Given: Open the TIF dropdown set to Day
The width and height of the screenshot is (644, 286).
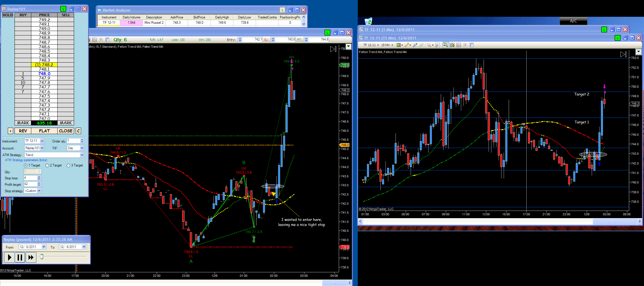Looking at the screenshot, I should (x=82, y=148).
